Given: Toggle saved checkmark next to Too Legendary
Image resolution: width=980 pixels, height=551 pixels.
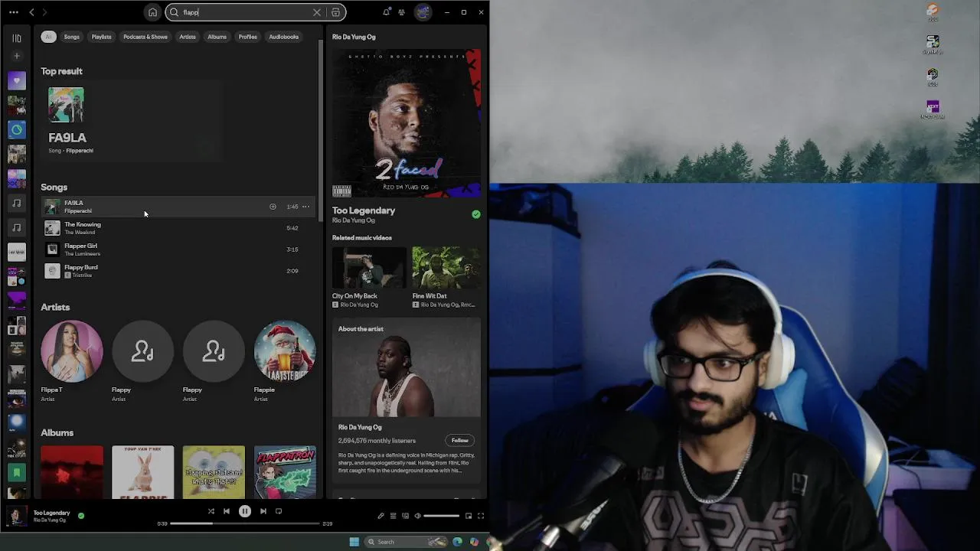Looking at the screenshot, I should [x=476, y=214].
